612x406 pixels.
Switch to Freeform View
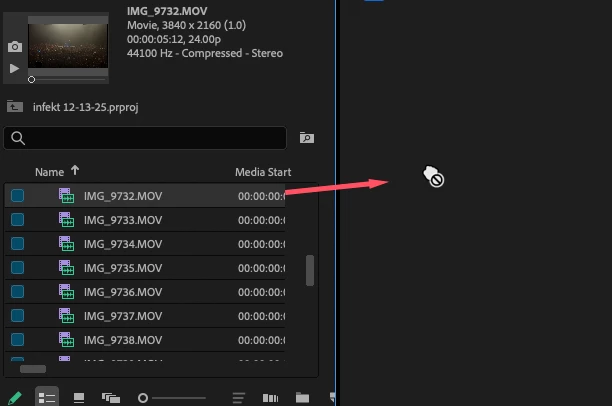coord(111,398)
